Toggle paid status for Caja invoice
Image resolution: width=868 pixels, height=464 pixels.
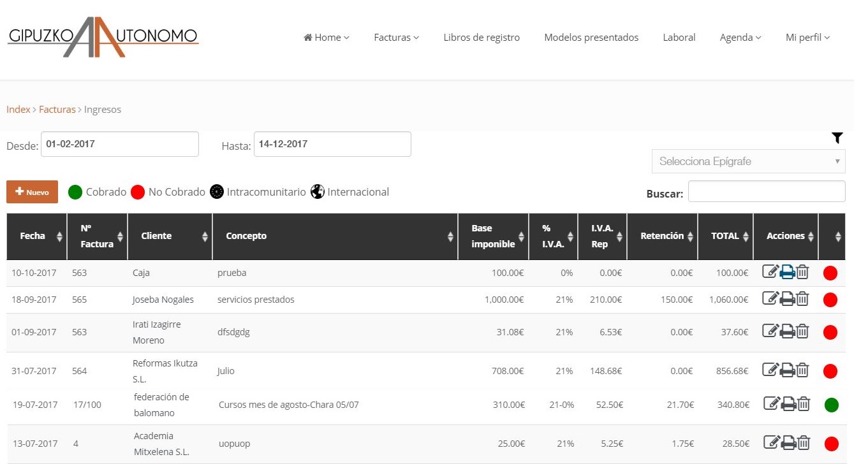[x=830, y=273]
